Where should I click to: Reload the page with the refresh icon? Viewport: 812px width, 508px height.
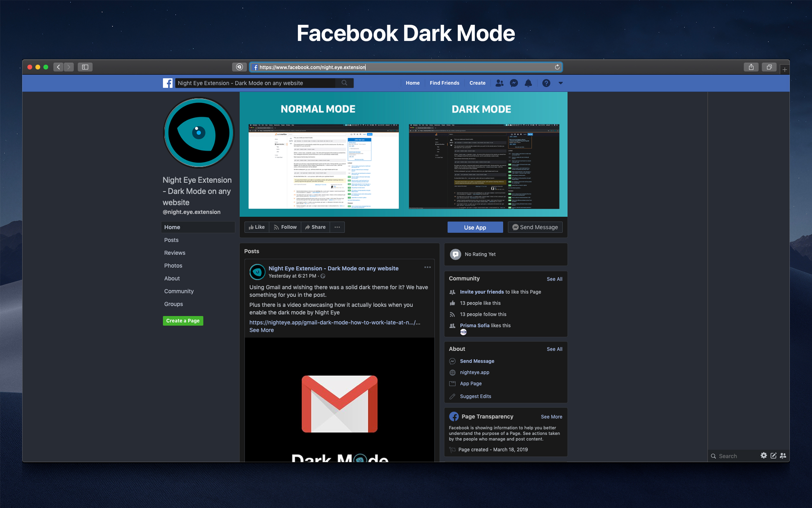pos(557,67)
